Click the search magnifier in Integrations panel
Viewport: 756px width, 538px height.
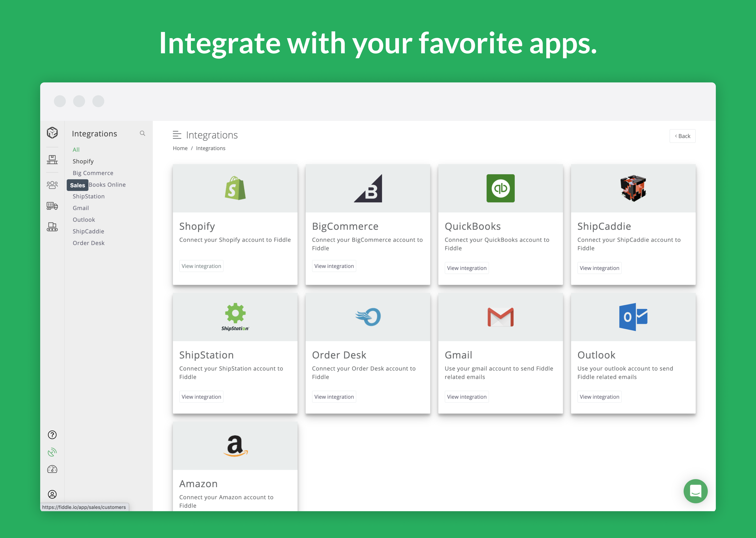click(142, 133)
